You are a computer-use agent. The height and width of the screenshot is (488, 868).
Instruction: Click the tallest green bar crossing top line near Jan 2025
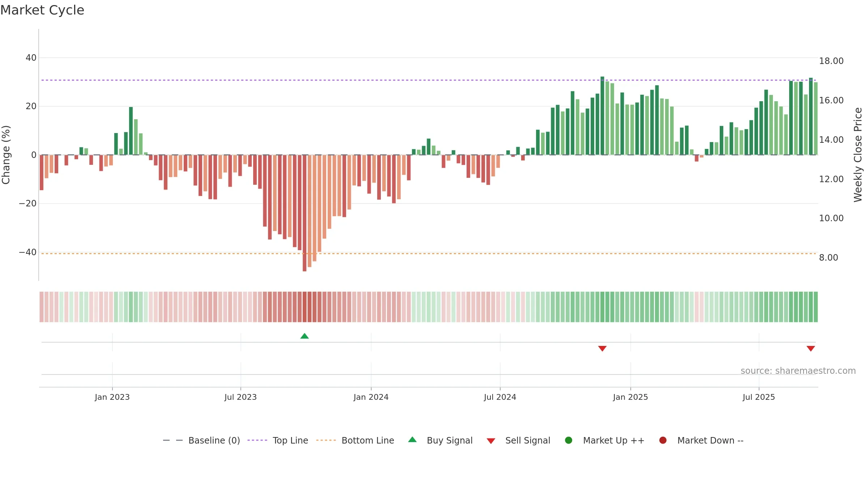pyautogui.click(x=602, y=116)
